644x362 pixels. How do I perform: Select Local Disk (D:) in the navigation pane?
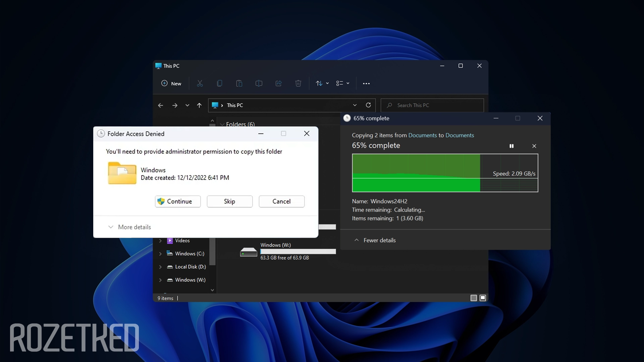(186, 267)
